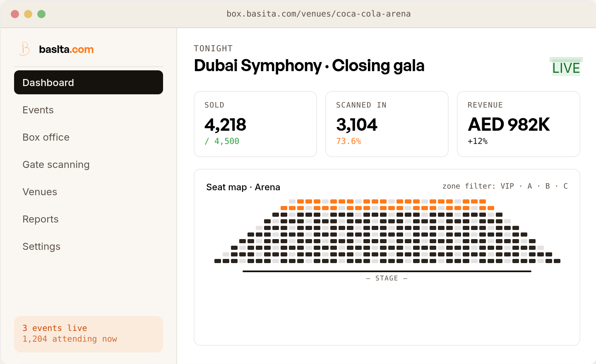
Task: Click the SOLD 4,218 stat card
Action: pyautogui.click(x=255, y=124)
